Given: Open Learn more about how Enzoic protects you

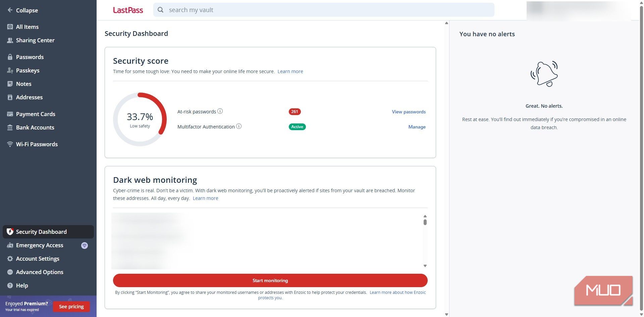Looking at the screenshot, I should [x=397, y=293].
